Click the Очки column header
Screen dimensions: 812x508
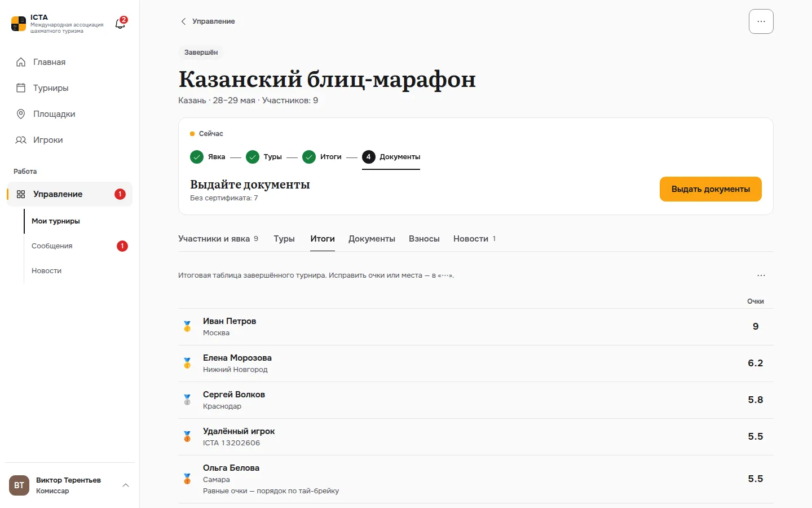click(x=756, y=301)
